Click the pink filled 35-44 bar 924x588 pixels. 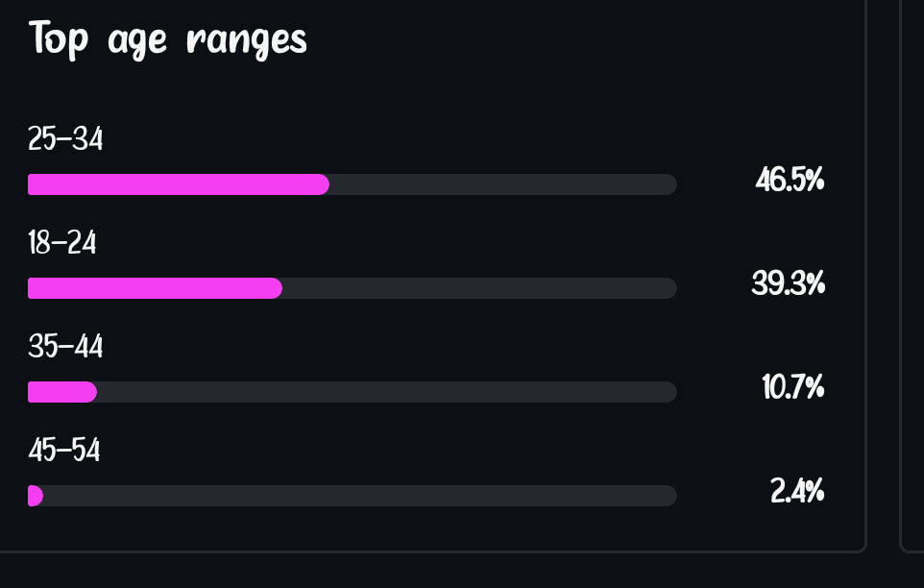tap(62, 392)
